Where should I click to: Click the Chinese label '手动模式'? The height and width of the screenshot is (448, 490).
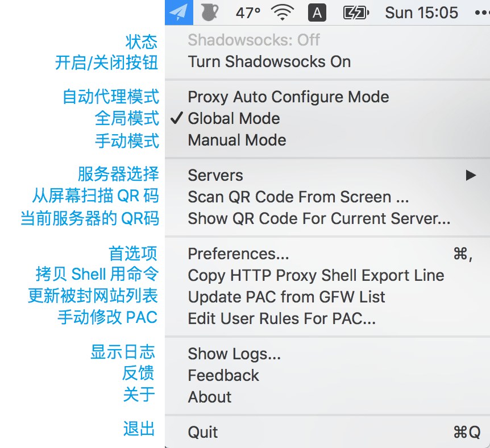pyautogui.click(x=127, y=140)
